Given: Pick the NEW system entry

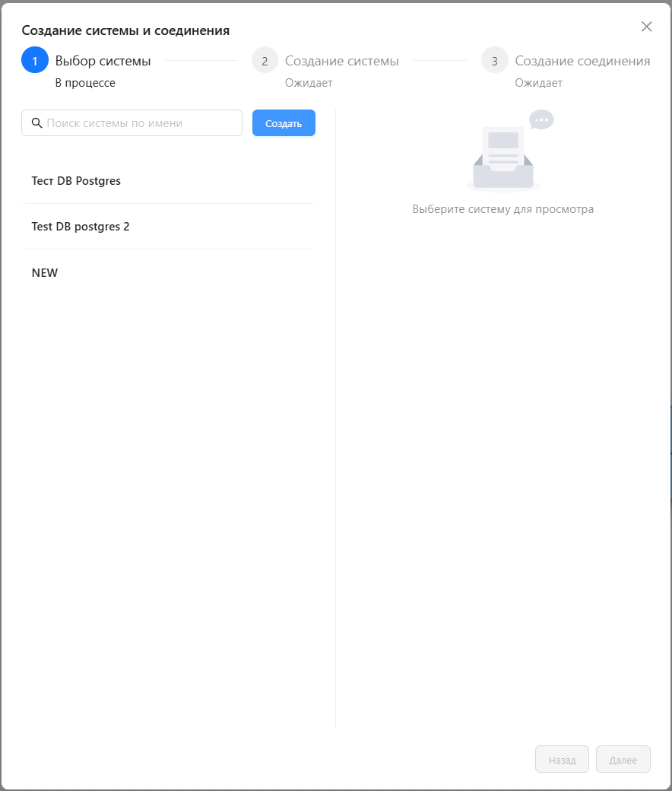Looking at the screenshot, I should coord(168,272).
